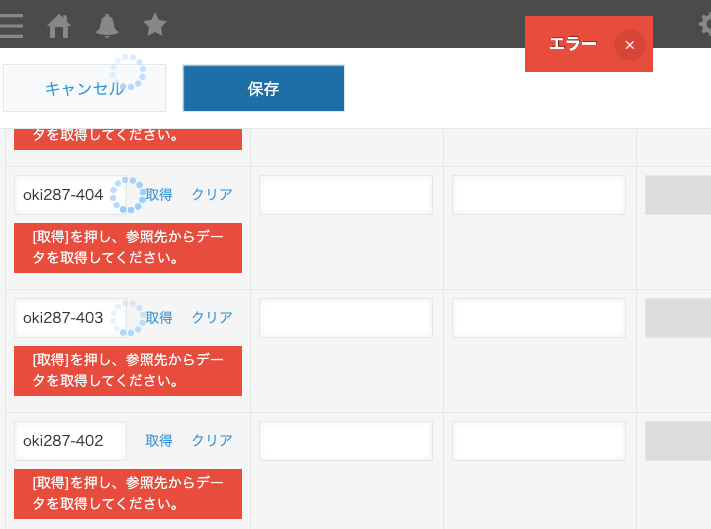Select first empty field in oki287-402 row
This screenshot has height=529, width=711.
(x=346, y=441)
